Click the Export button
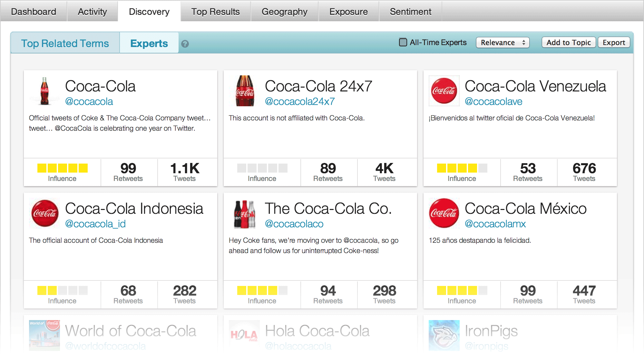The image size is (644, 360). (614, 43)
